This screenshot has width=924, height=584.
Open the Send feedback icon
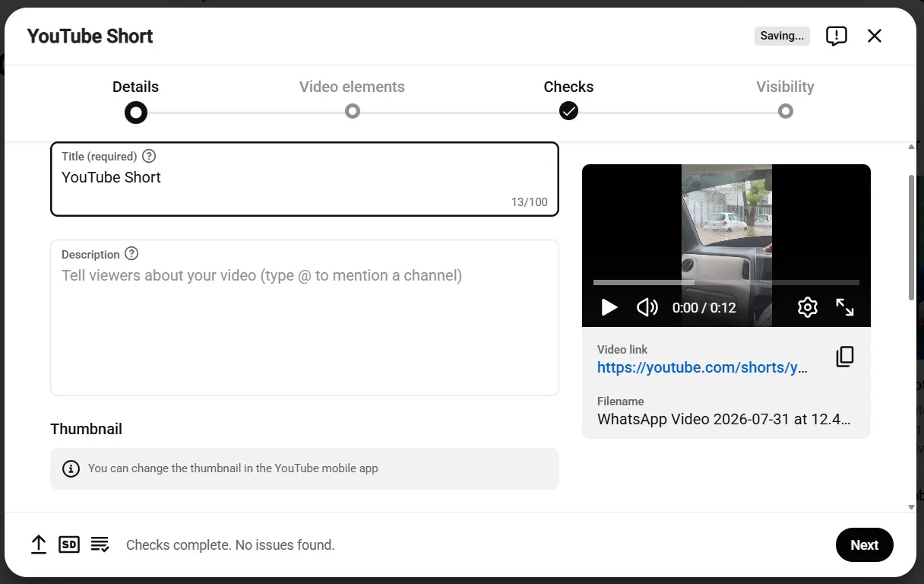pyautogui.click(x=837, y=36)
